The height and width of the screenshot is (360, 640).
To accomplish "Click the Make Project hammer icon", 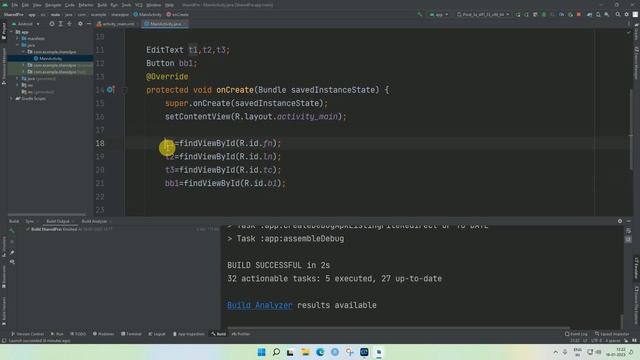I will click(420, 14).
